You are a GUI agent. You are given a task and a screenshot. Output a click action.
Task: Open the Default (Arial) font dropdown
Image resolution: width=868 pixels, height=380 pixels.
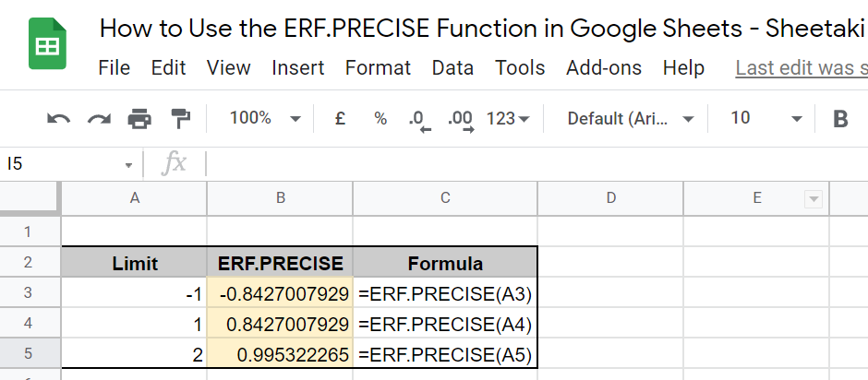pos(631,119)
